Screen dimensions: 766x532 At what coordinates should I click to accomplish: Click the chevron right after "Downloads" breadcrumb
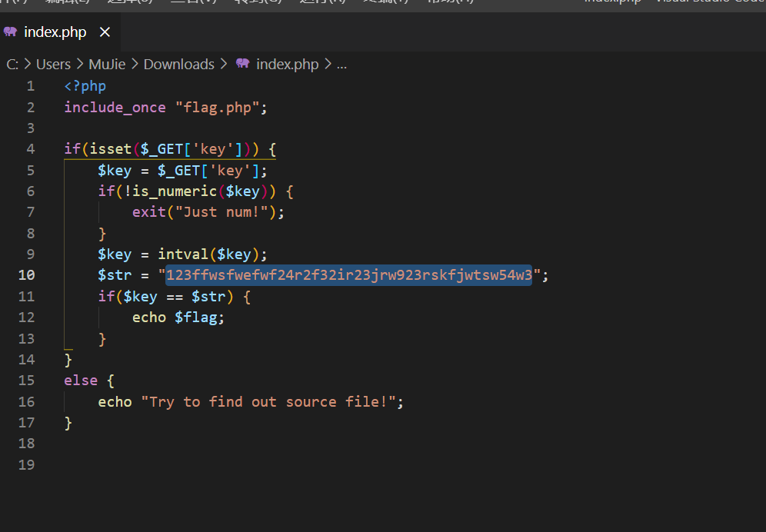pyautogui.click(x=225, y=65)
